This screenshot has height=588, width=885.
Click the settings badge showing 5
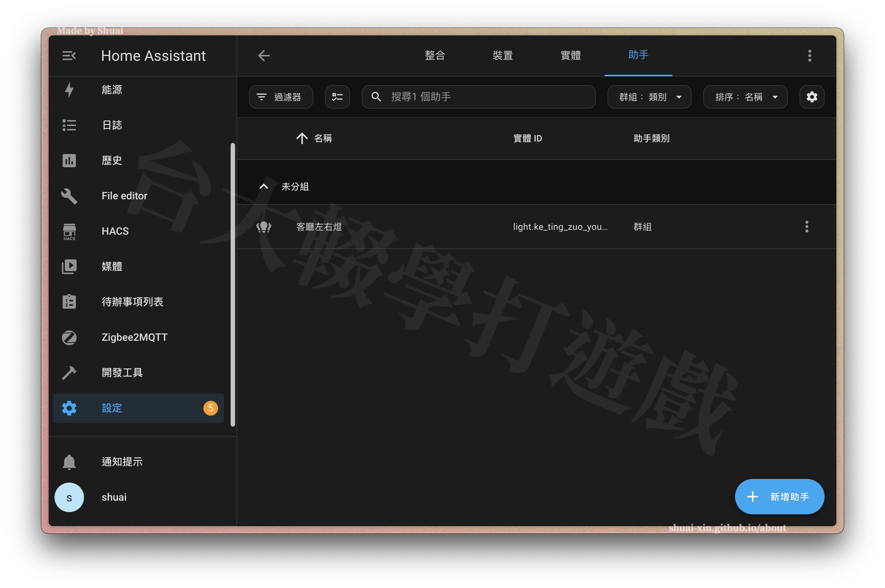coord(210,408)
